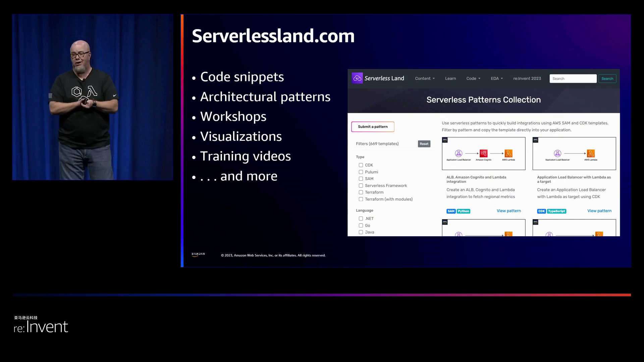Viewport: 644px width, 362px height.
Task: Toggle the Serverless Framework filter checkbox
Action: pyautogui.click(x=361, y=186)
